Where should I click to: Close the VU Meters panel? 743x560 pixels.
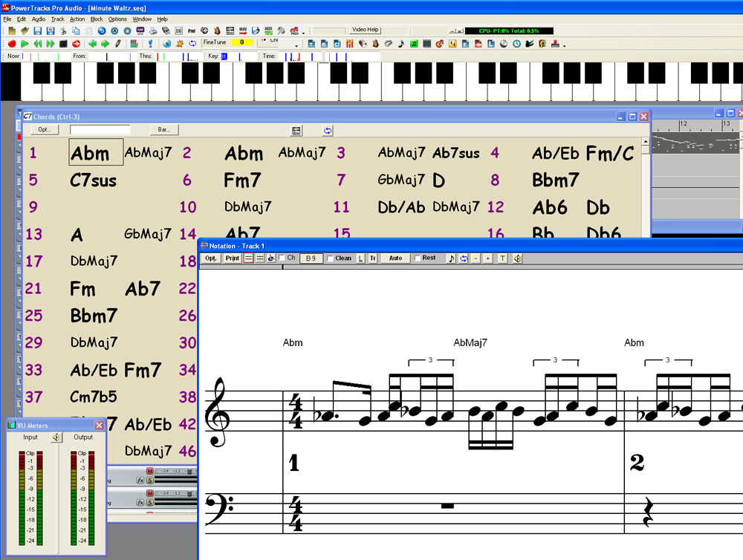(x=99, y=426)
